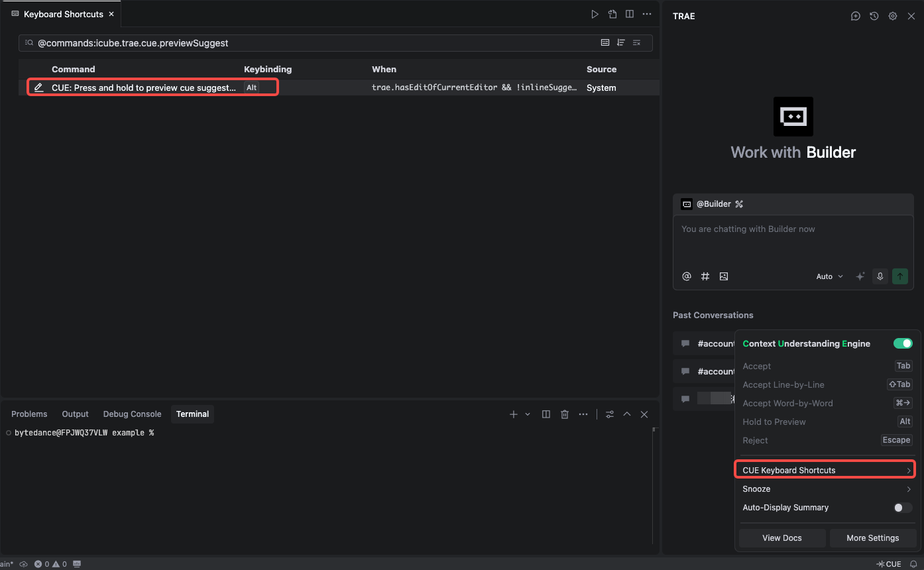Screen dimensions: 924x570
Task: Click the sort keybindings icon in search bar
Action: (621, 42)
